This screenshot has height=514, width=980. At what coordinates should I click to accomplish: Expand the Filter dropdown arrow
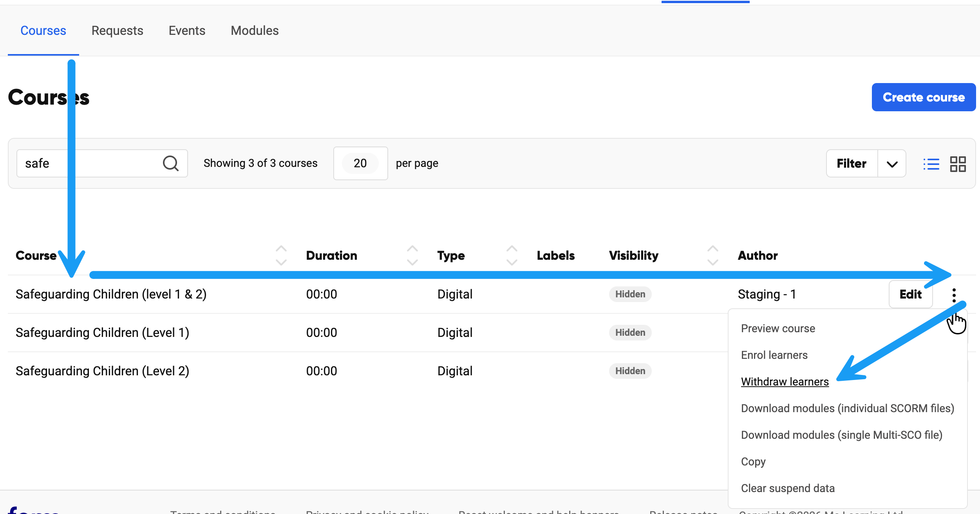click(x=892, y=164)
